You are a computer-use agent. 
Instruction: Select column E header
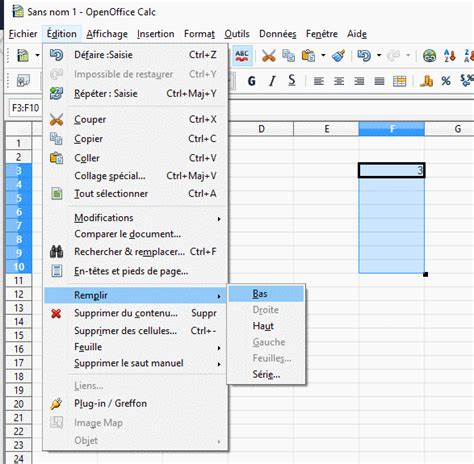click(x=326, y=129)
